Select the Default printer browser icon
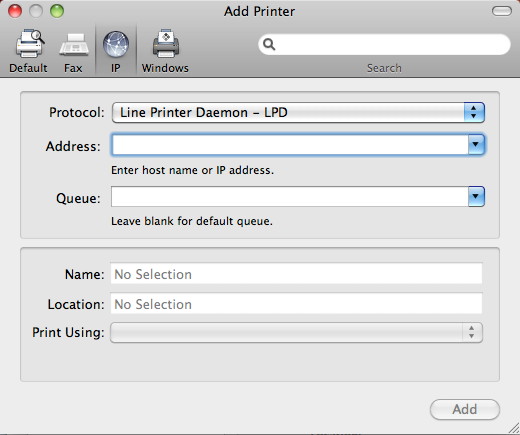 click(x=29, y=44)
